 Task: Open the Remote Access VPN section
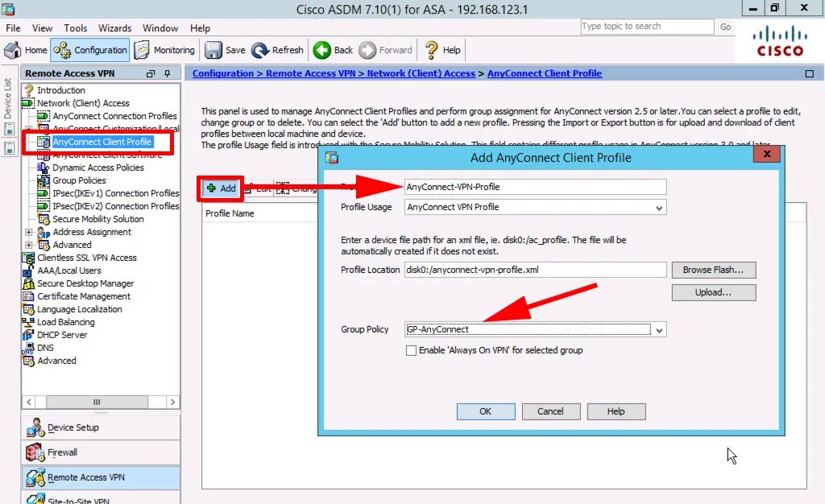click(x=101, y=477)
